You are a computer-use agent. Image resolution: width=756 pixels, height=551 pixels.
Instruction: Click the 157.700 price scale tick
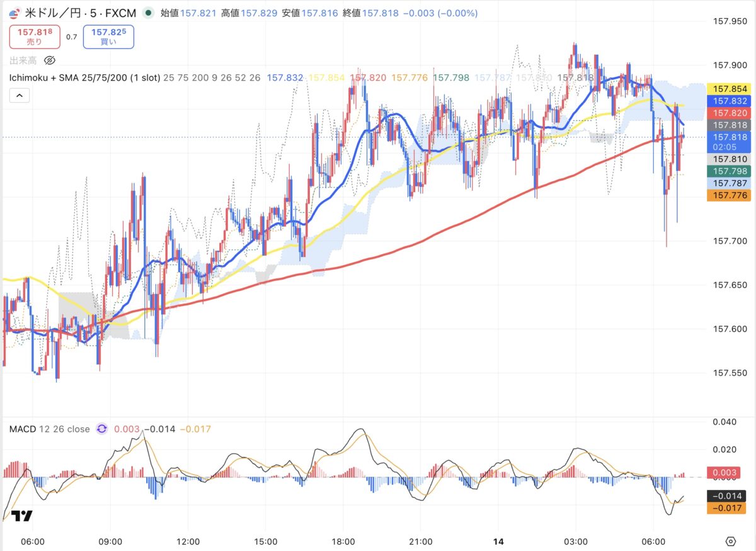point(730,241)
